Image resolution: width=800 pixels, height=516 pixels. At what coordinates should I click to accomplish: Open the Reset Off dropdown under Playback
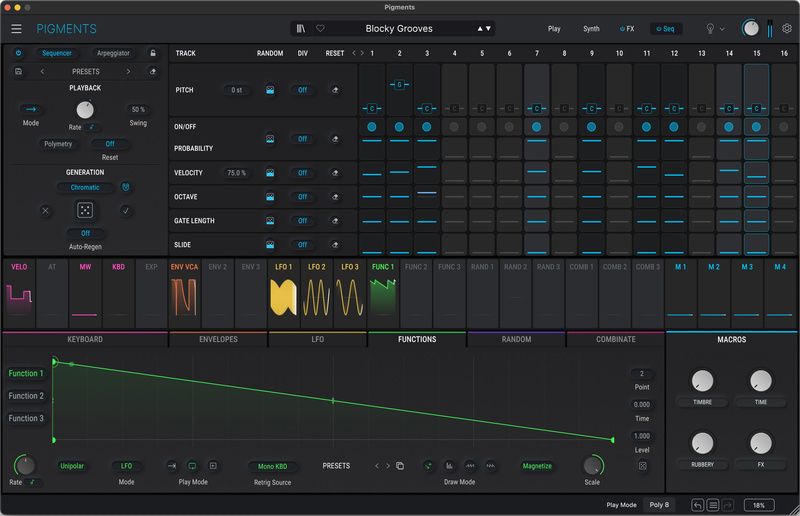coord(110,144)
